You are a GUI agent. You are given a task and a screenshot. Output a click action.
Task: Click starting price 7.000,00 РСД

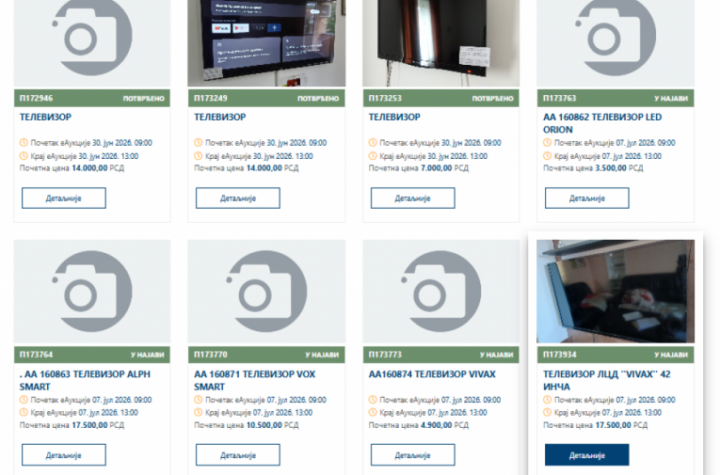[x=444, y=168]
